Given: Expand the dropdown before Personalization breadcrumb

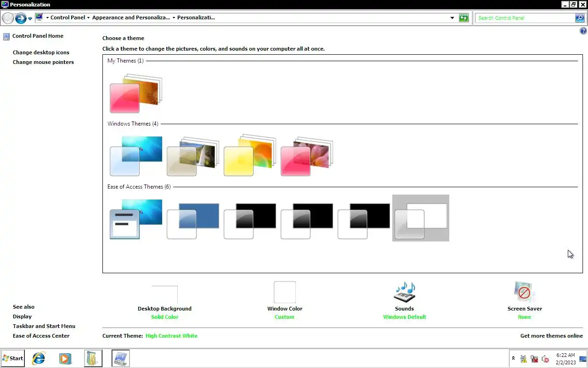Looking at the screenshot, I should [174, 18].
